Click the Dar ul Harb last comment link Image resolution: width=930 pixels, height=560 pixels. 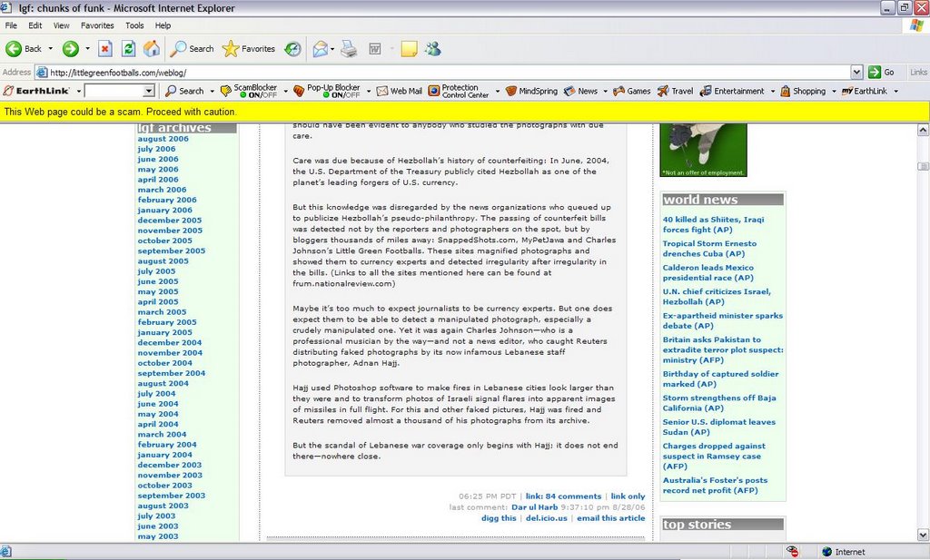(535, 507)
